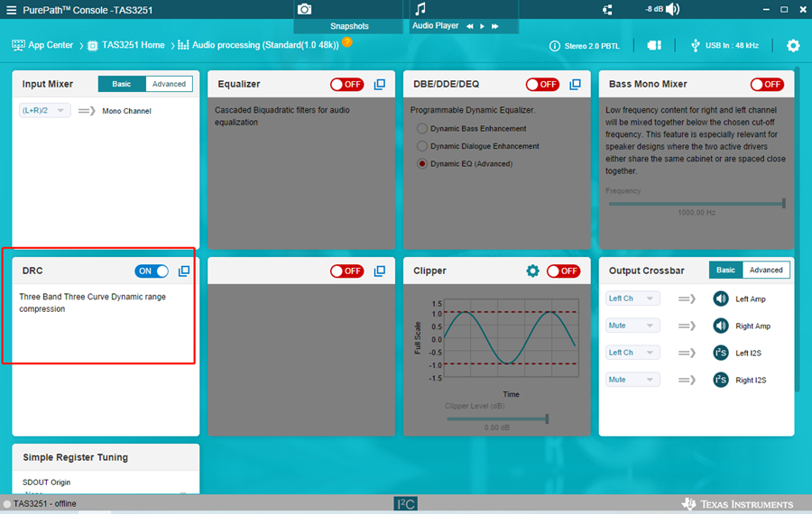Screen dimensions: 812x514
Task: Click the Right I2S icon
Action: pos(721,380)
